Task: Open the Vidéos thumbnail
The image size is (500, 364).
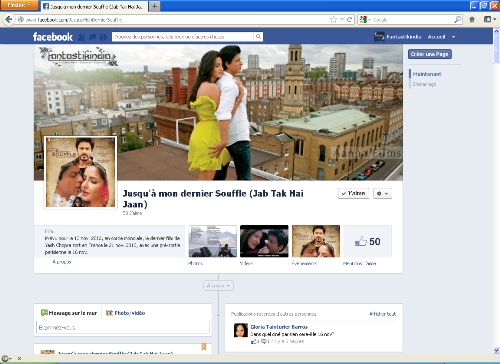Action: pyautogui.click(x=264, y=241)
